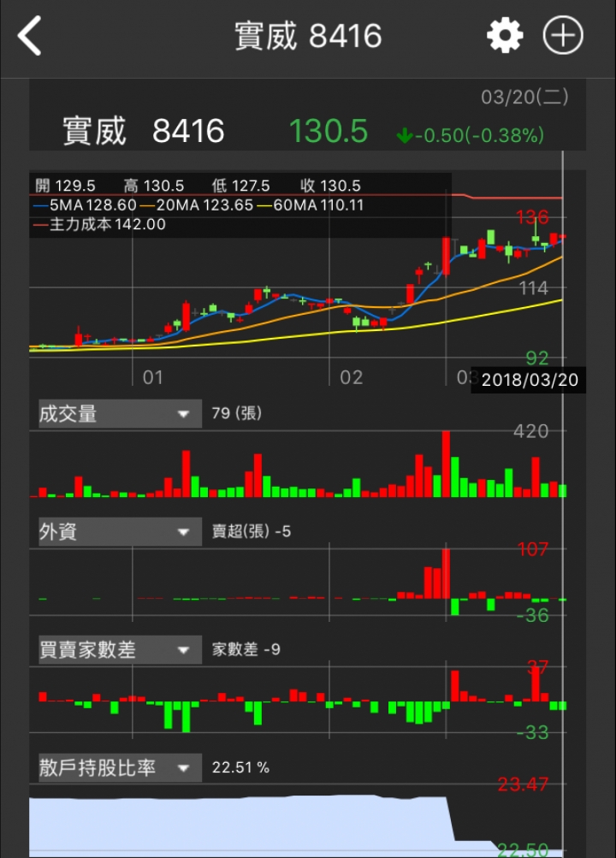This screenshot has width=616, height=858.
Task: Tap the date 03/20(二) label
Action: (524, 97)
